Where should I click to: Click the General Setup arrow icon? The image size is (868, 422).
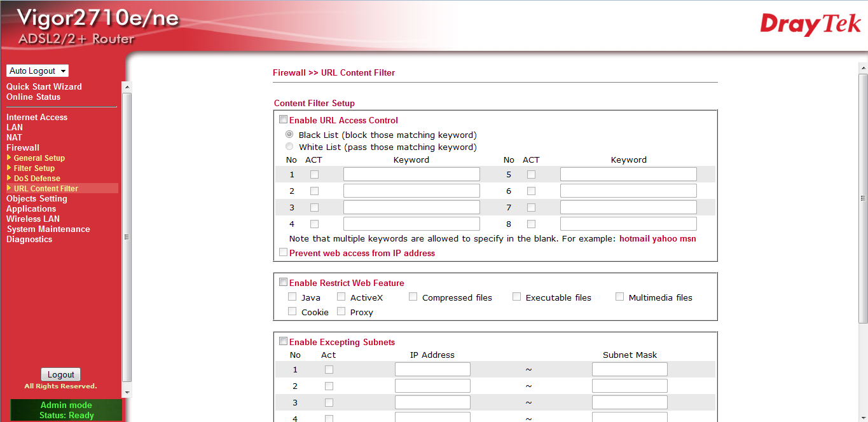tap(9, 158)
